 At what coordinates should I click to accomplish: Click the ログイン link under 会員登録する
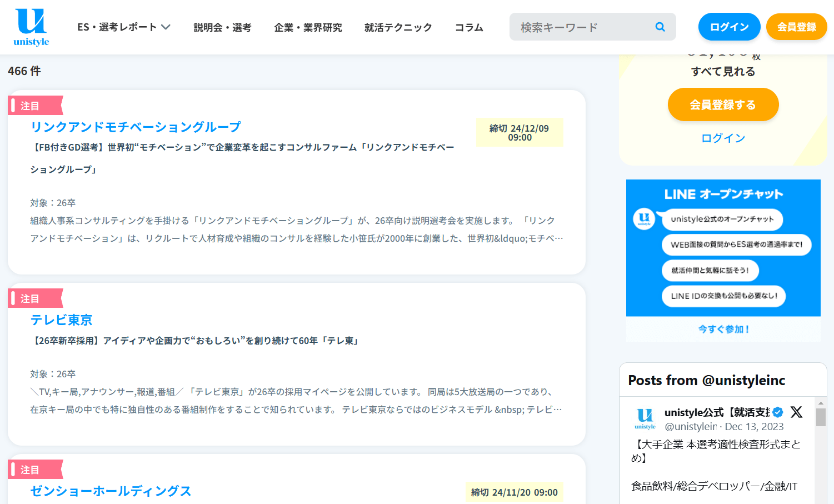click(x=723, y=138)
